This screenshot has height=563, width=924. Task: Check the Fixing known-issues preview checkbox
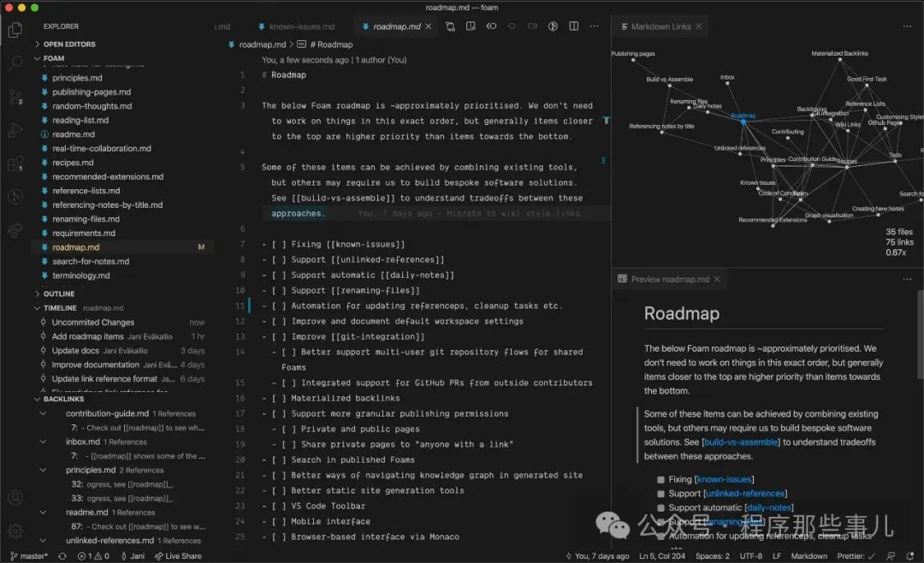(x=660, y=480)
